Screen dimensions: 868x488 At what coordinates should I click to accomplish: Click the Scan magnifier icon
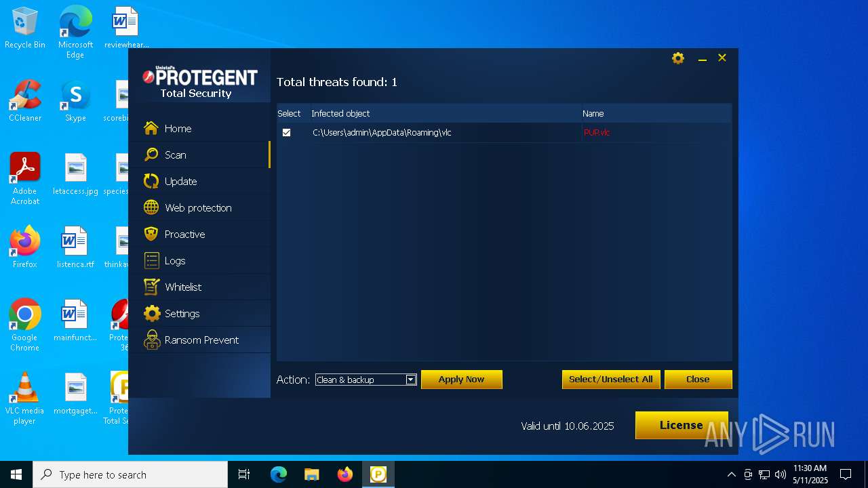click(x=151, y=155)
